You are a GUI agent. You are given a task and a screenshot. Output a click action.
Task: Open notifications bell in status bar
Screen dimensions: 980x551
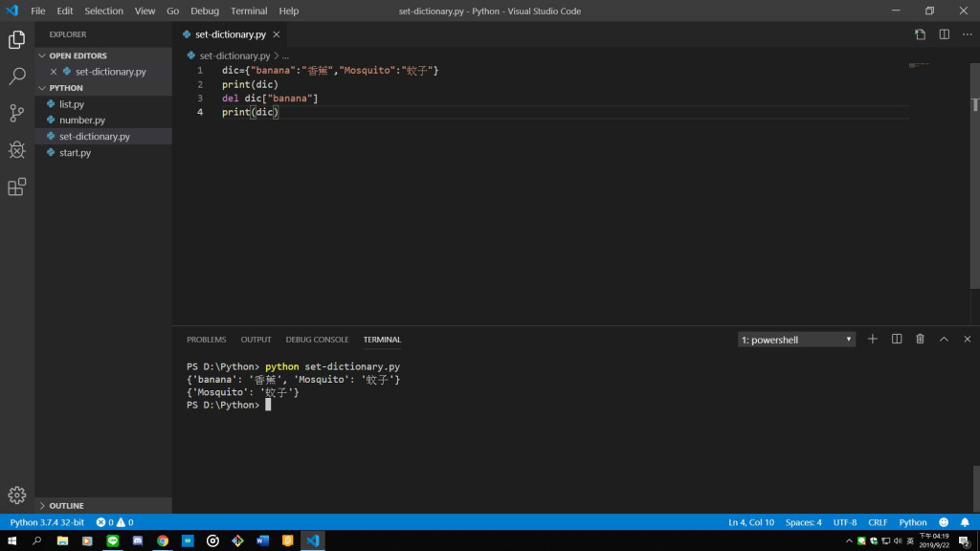965,522
